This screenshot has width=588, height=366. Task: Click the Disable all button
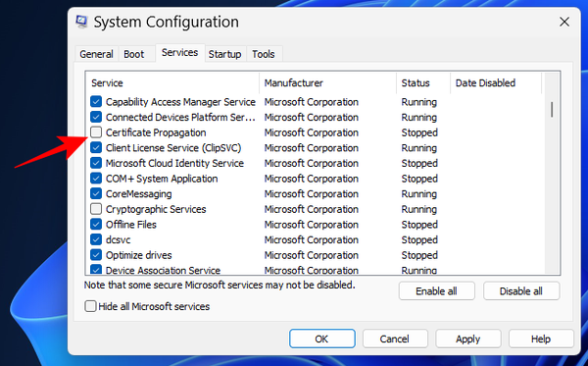click(x=521, y=290)
